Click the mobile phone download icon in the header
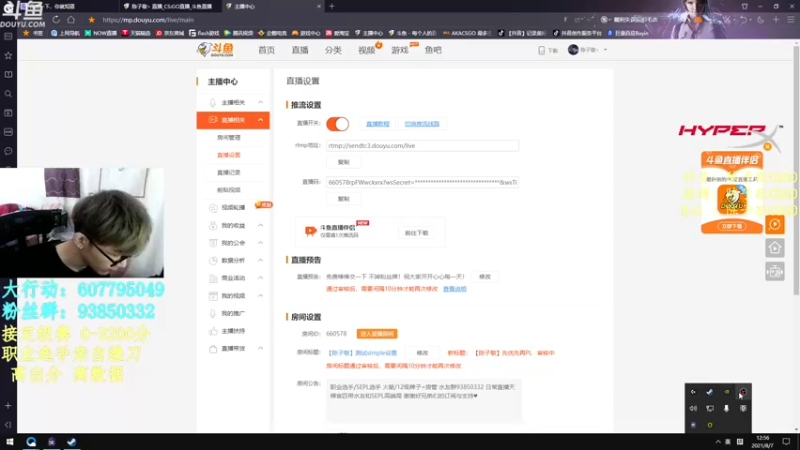Image resolution: width=800 pixels, height=450 pixels. [x=541, y=50]
